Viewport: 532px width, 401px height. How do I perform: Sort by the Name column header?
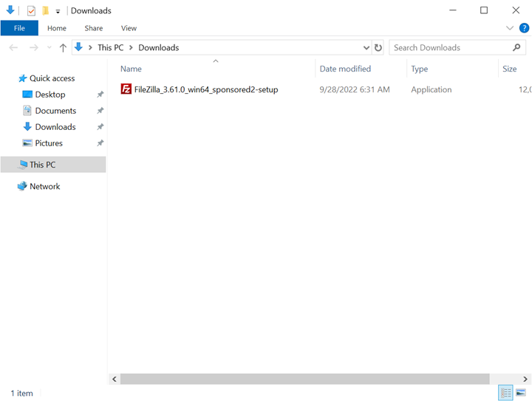[x=131, y=69]
